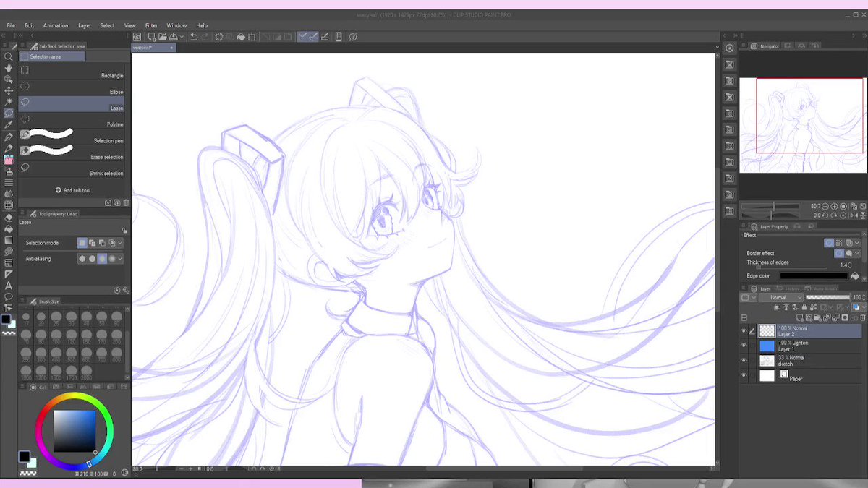Expand the Anti-aliasing options arrow

[120, 258]
